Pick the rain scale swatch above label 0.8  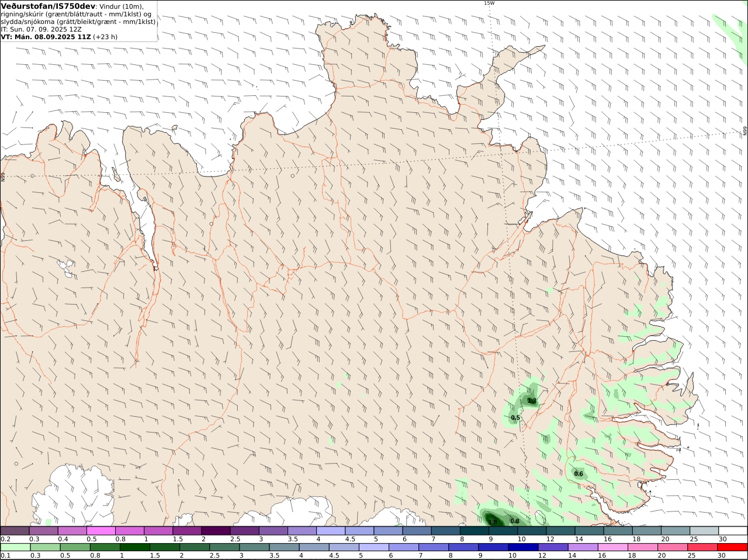[x=105, y=547]
